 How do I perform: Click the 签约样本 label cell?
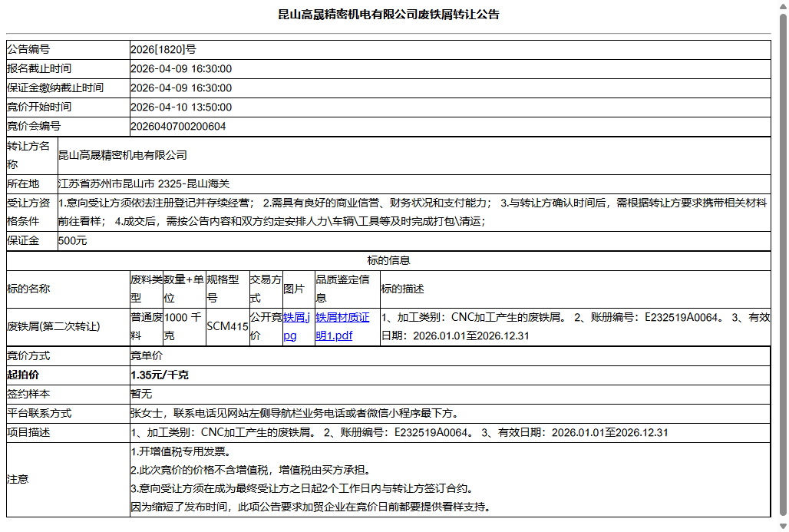click(68, 395)
